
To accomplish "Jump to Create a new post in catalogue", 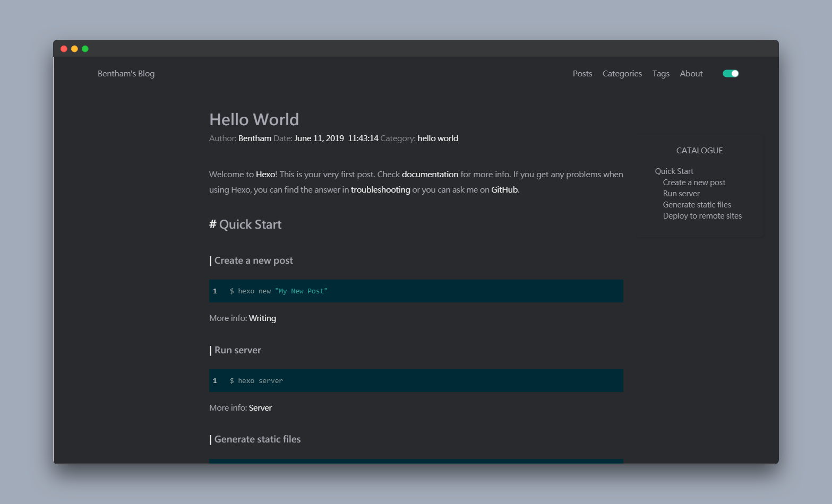I will pyautogui.click(x=694, y=183).
